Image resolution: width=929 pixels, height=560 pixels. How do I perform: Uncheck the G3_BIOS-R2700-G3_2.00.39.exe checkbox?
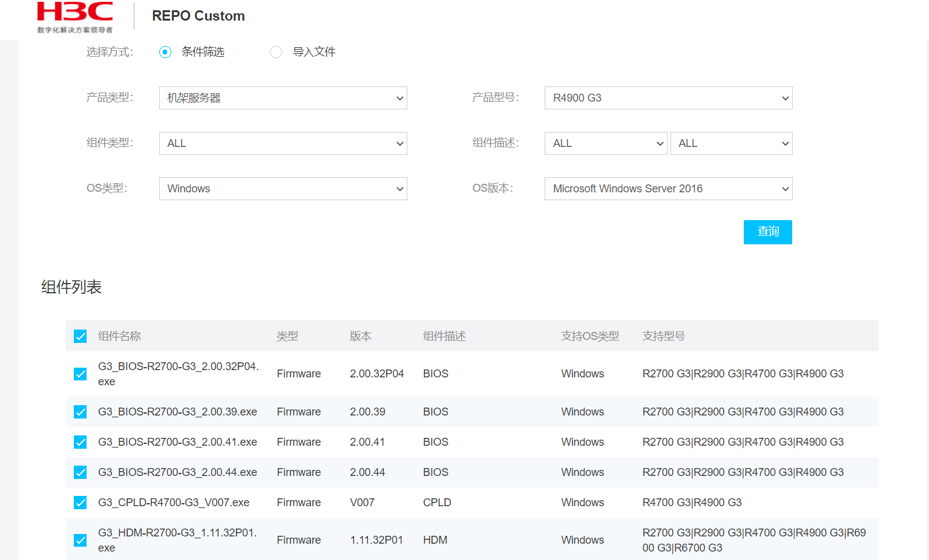pyautogui.click(x=80, y=412)
